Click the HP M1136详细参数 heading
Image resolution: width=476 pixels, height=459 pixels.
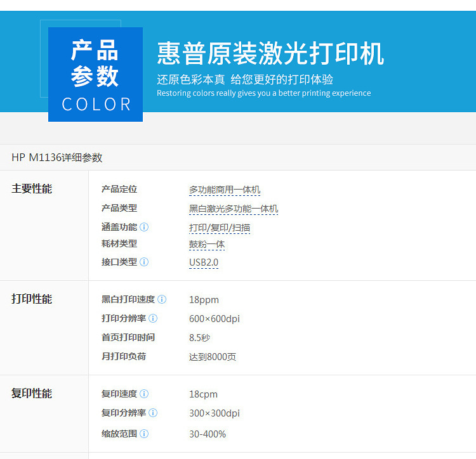click(57, 157)
